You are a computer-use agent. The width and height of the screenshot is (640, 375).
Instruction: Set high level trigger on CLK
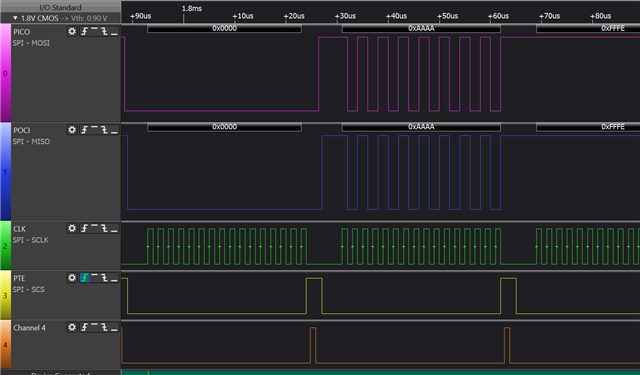tap(94, 229)
